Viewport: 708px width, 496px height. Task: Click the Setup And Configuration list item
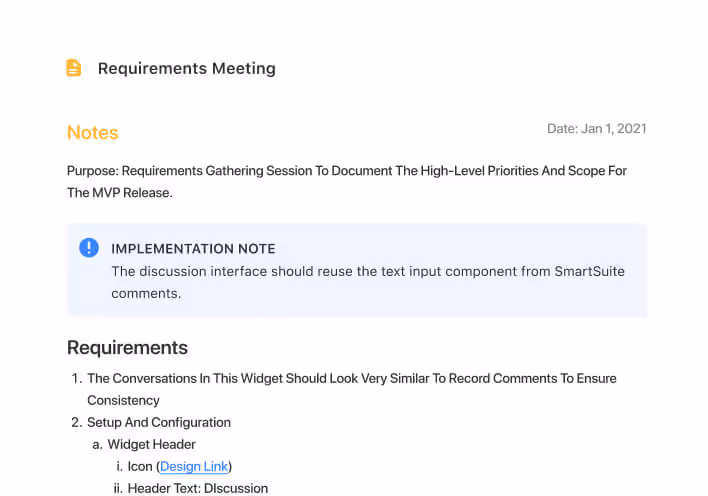click(159, 422)
